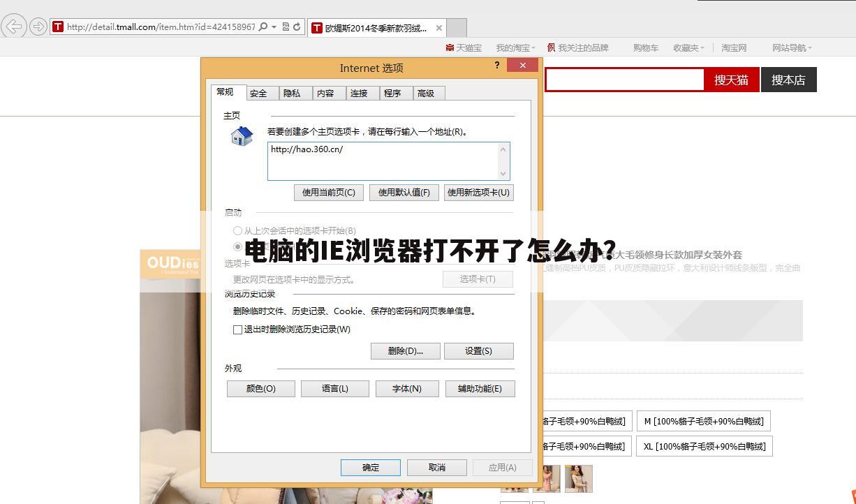Click the homepage box scroll down arrow
The height and width of the screenshot is (504, 856).
[503, 174]
